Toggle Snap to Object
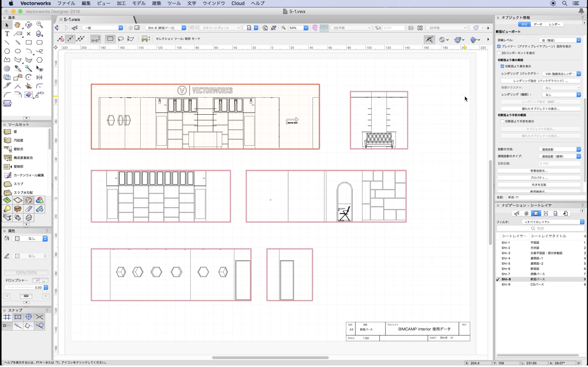This screenshot has width=588, height=367. tap(18, 317)
